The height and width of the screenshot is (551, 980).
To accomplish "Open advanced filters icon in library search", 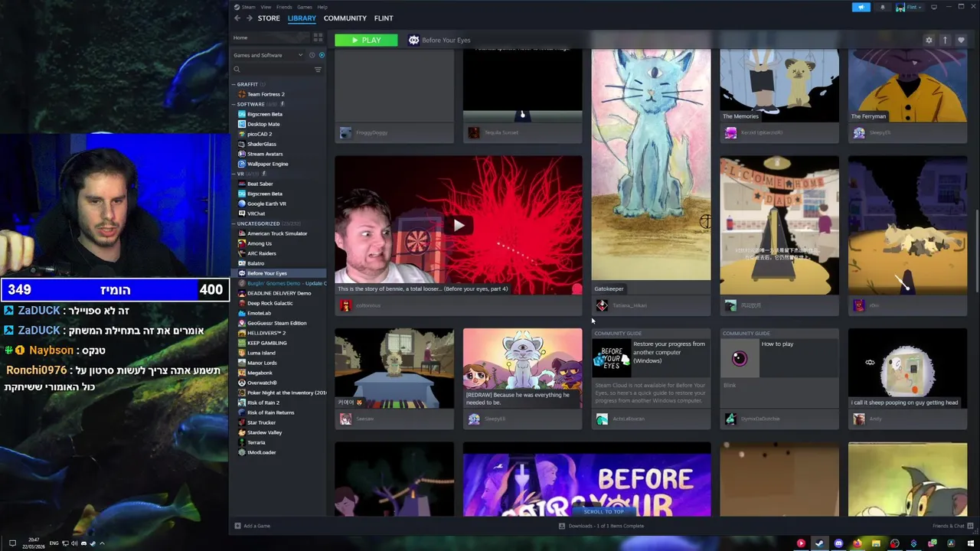I will (x=318, y=70).
